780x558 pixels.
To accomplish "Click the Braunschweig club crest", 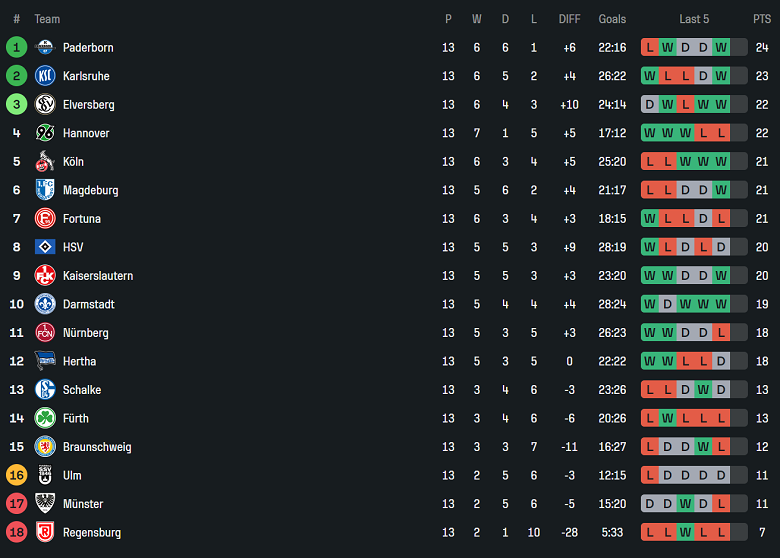I will [44, 447].
